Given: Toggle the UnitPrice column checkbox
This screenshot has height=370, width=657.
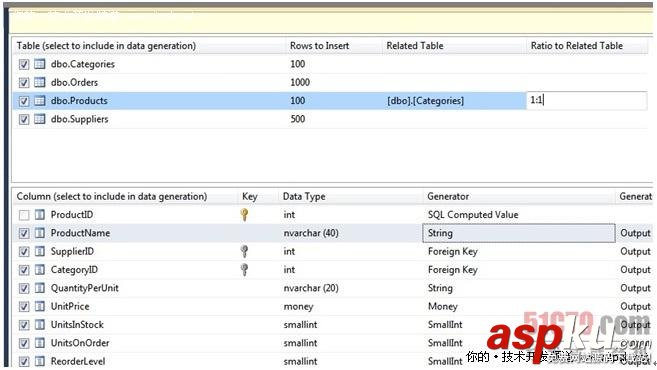Looking at the screenshot, I should pyautogui.click(x=24, y=307).
